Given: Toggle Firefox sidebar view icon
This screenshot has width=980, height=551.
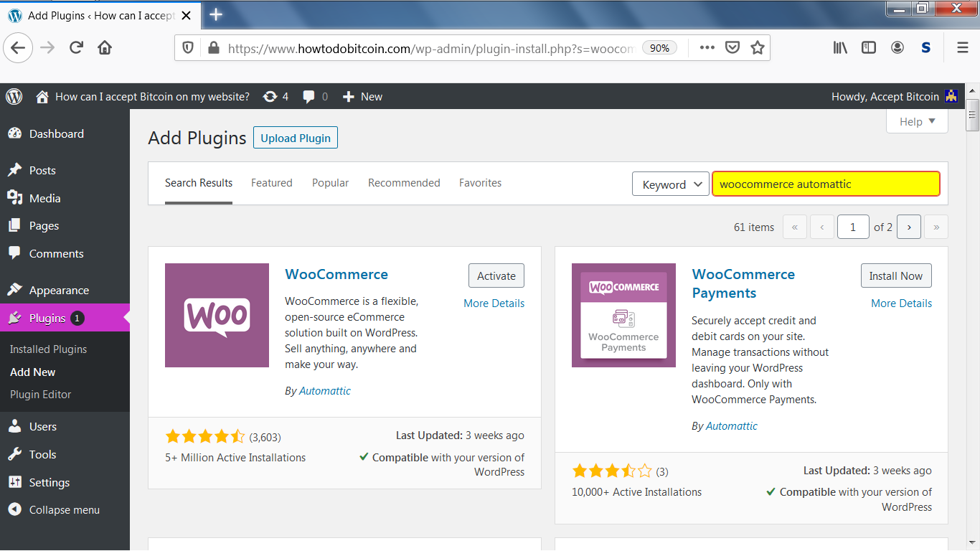Looking at the screenshot, I should [x=869, y=48].
